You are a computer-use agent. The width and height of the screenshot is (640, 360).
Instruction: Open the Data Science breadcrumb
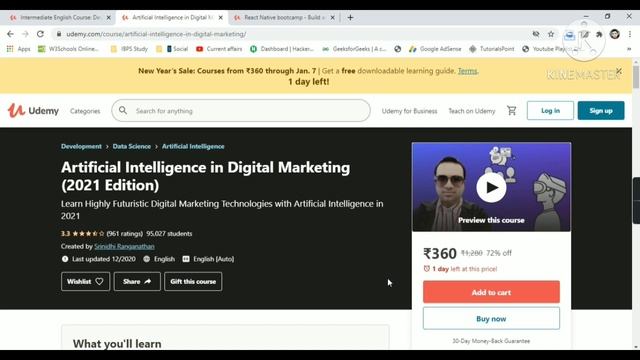[x=131, y=147]
